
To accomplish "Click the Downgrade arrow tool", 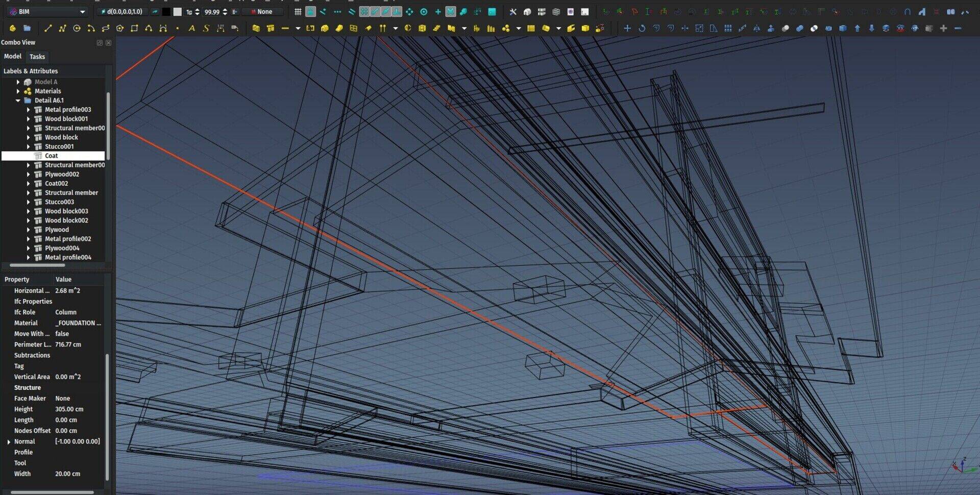I will [x=872, y=29].
